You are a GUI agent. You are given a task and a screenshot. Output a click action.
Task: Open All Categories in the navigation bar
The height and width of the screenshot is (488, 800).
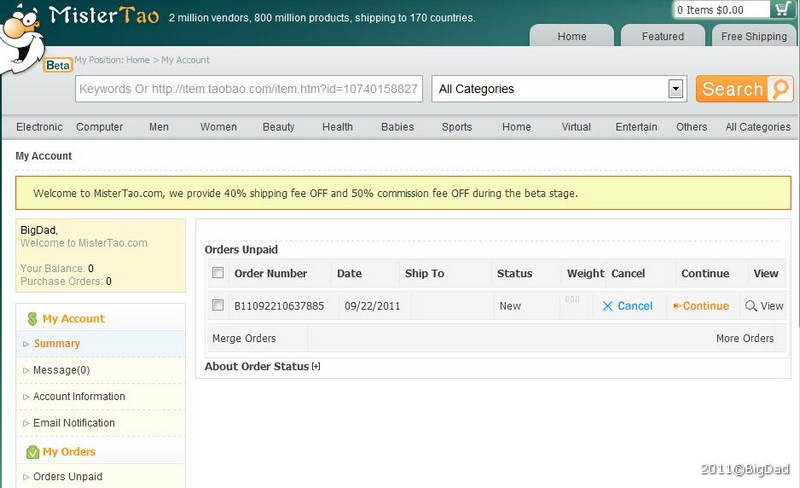(x=758, y=127)
